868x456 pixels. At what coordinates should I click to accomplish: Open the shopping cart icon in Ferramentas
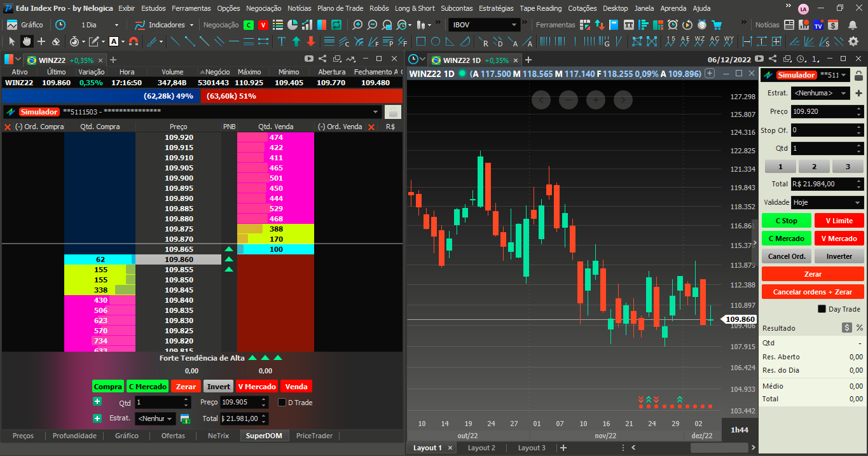[x=717, y=25]
